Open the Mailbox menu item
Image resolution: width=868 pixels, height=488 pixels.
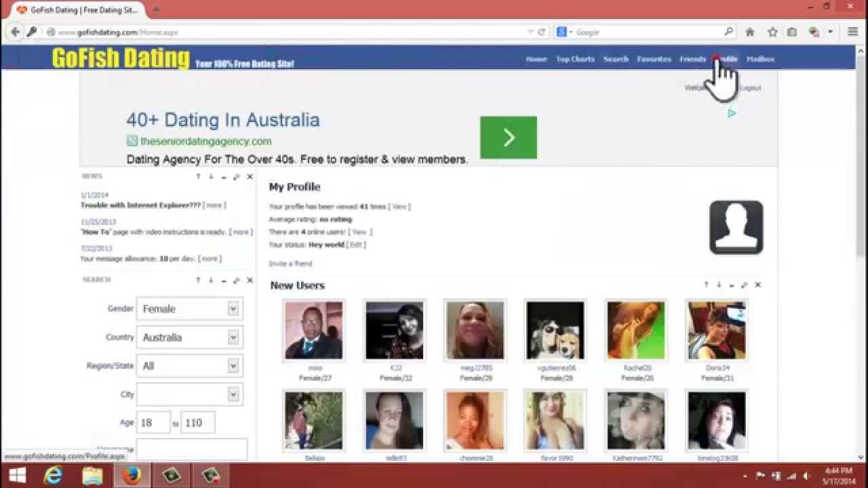[760, 59]
